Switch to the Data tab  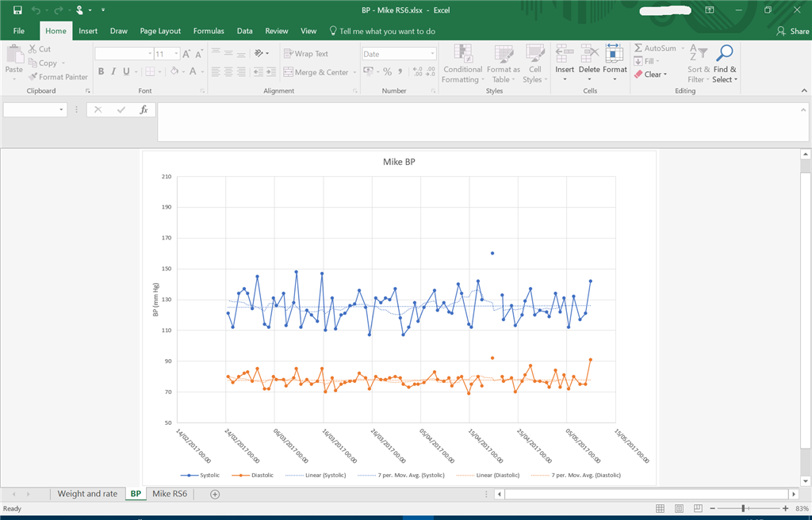pos(245,31)
